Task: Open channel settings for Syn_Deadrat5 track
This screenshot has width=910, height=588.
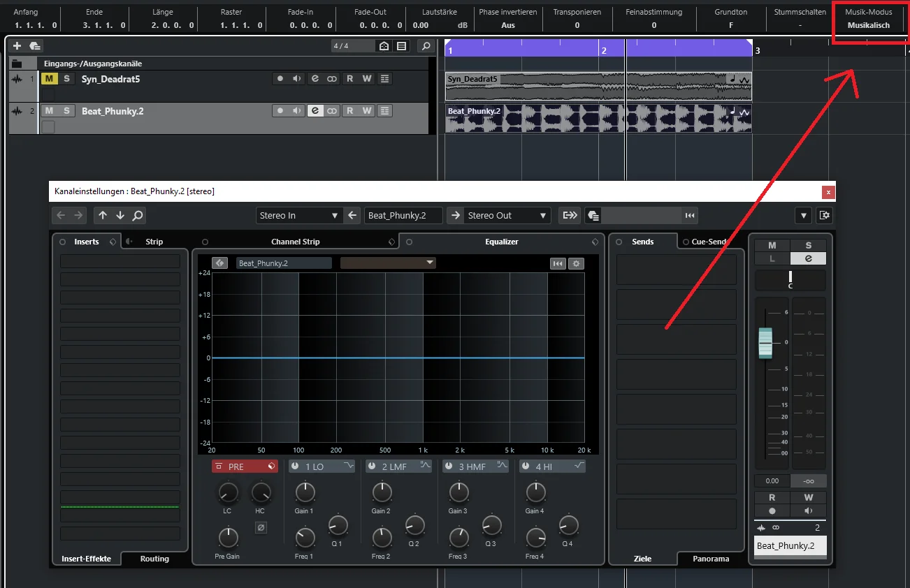Action: (315, 79)
